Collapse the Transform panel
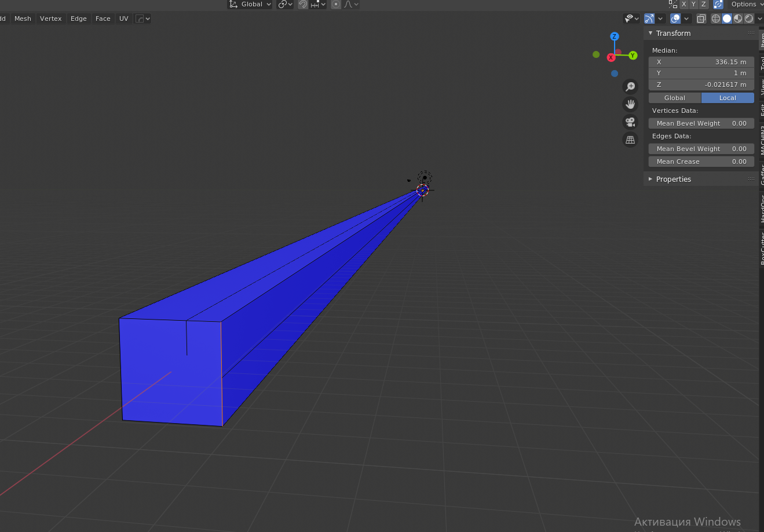 (650, 33)
